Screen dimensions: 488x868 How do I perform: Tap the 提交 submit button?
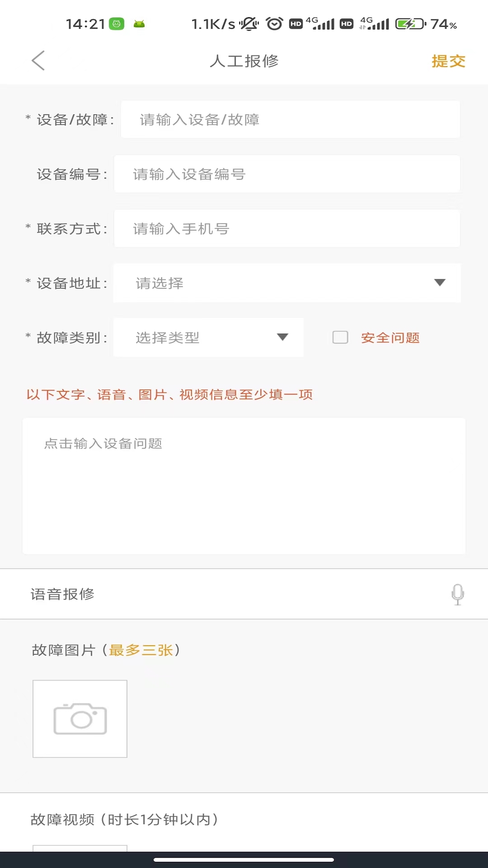(448, 61)
